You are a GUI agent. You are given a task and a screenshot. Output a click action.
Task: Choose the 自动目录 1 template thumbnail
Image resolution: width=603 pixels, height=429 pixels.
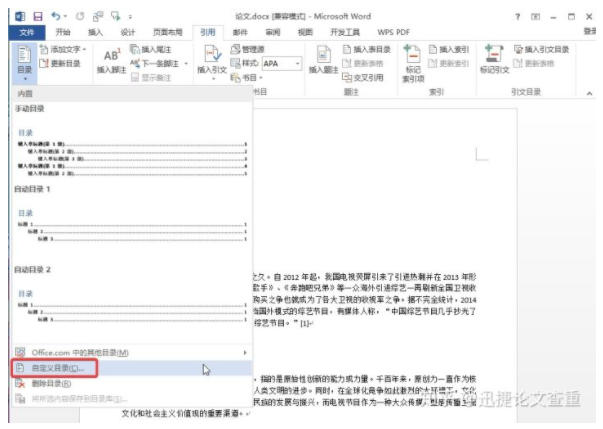click(132, 226)
